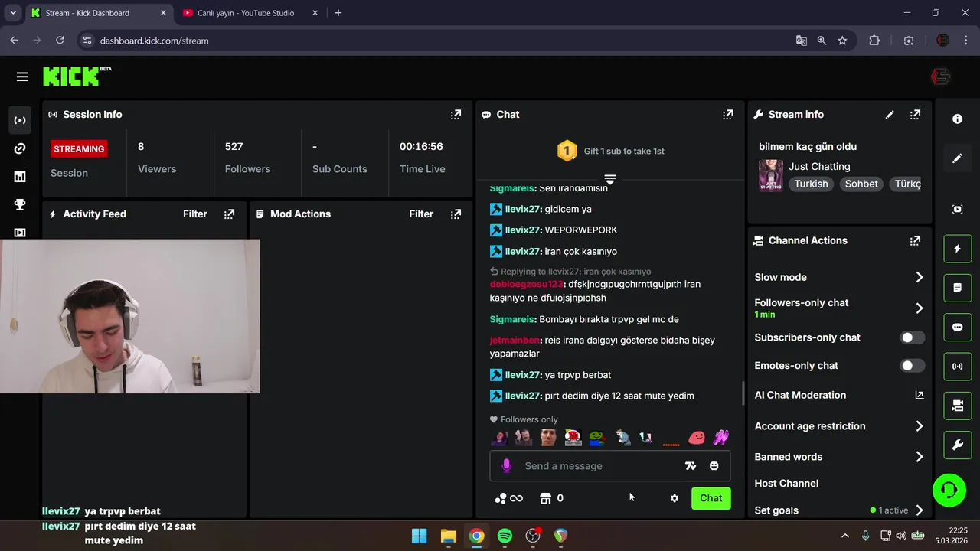Open the 7TV emote picker

(x=691, y=466)
